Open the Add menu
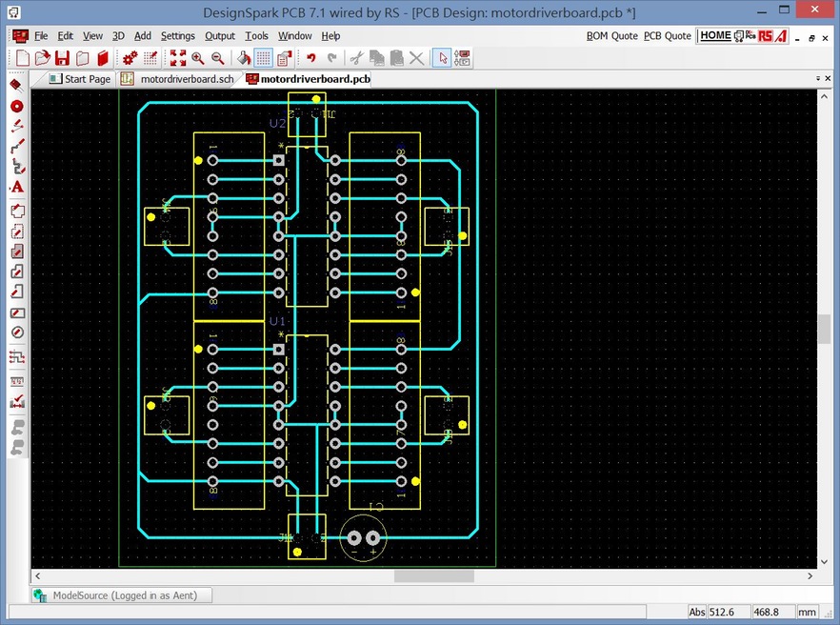The width and height of the screenshot is (840, 625). [143, 36]
